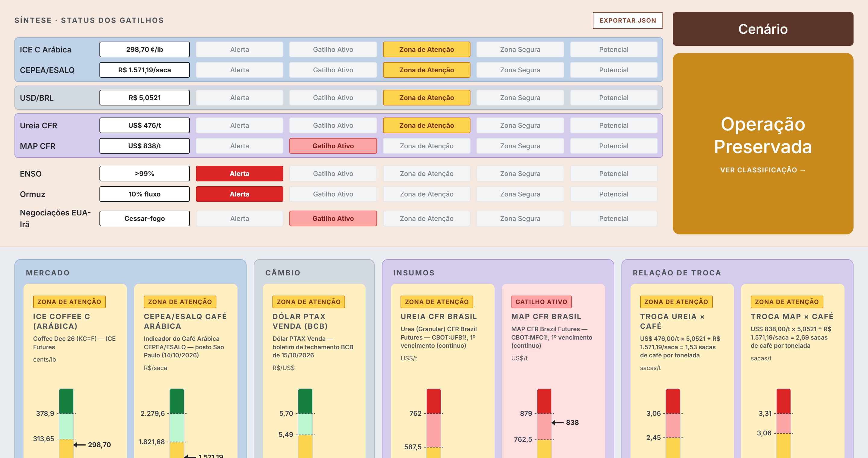Click the Insumos section heading
This screenshot has width=868, height=458.
point(414,273)
